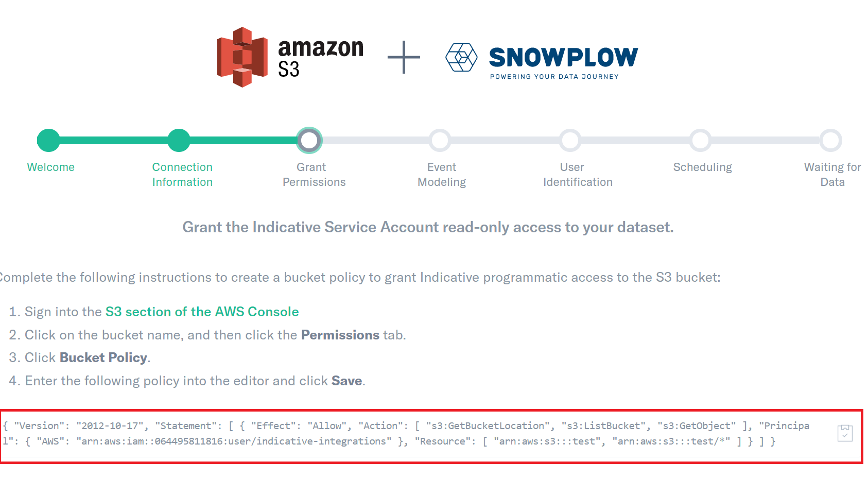
Task: Open the S3 section of the AWS Console link
Action: [202, 312]
